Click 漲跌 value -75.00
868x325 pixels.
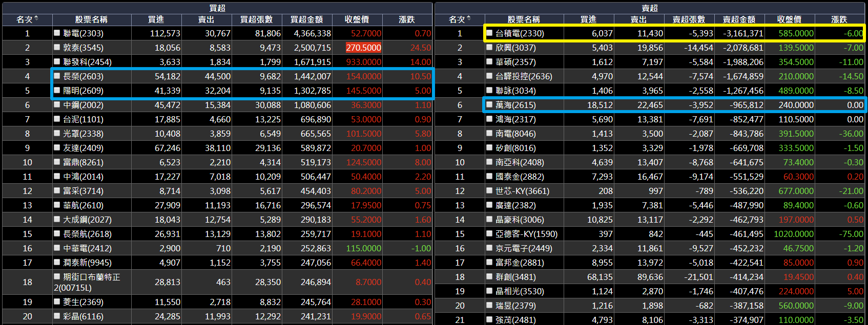[x=851, y=234]
